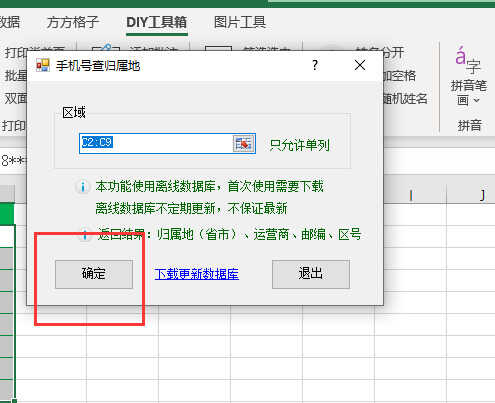Close the 手机号查归属地 dialog
The width and height of the screenshot is (495, 403).
point(360,65)
